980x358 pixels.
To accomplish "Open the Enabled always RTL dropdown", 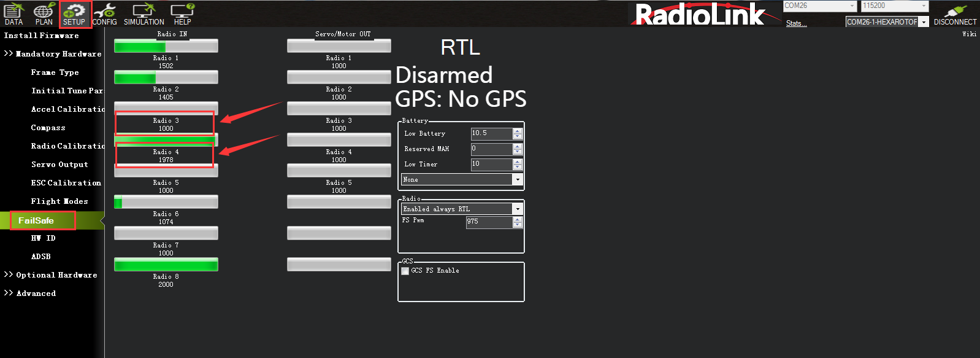I will coord(518,209).
